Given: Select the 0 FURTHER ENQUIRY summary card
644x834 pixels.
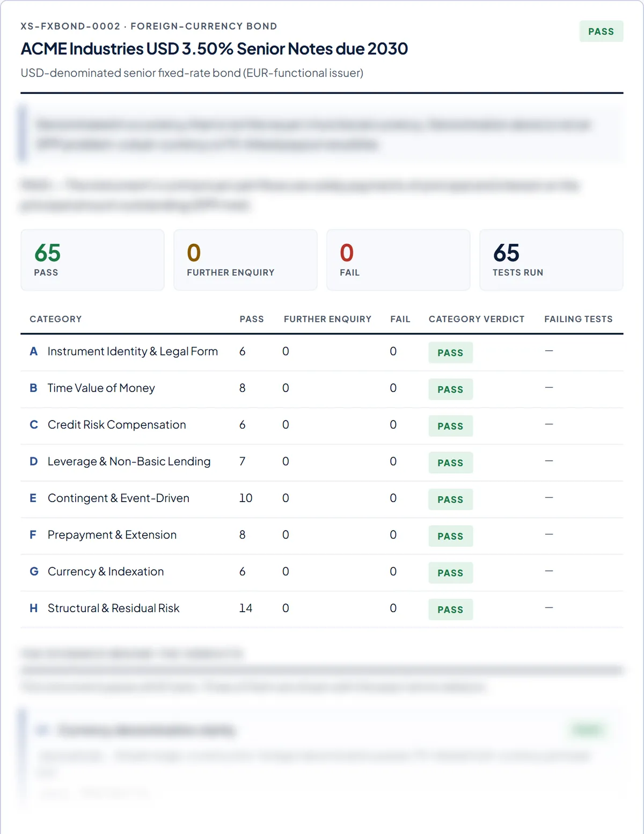Looking at the screenshot, I should [x=245, y=260].
